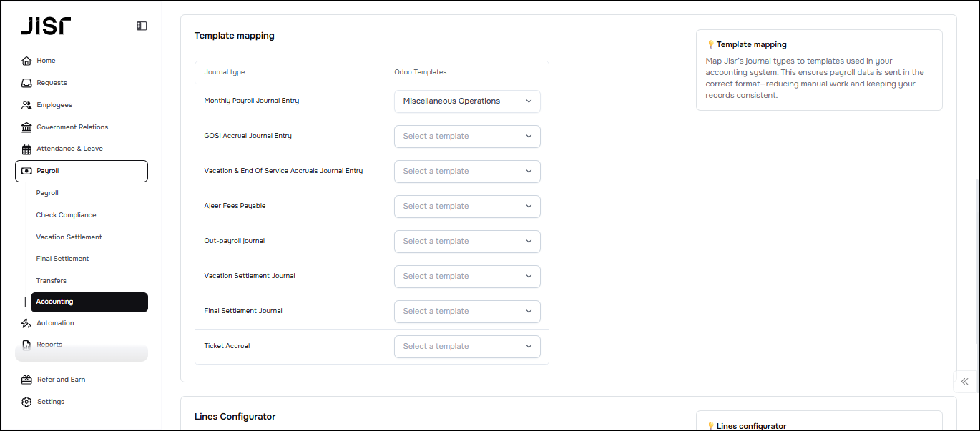Click the Settings gear icon

point(26,402)
